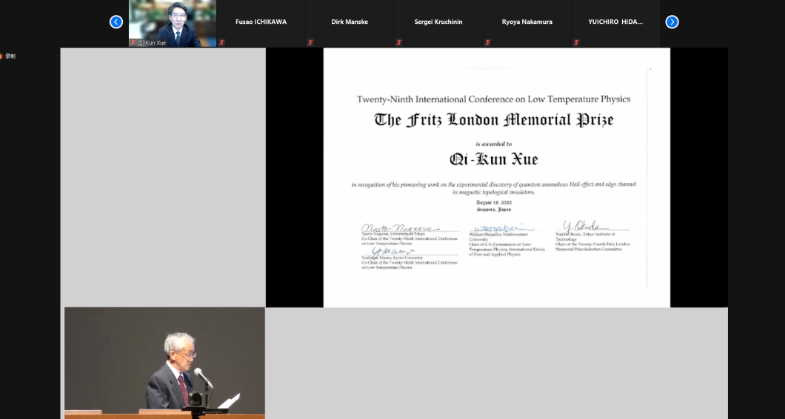Click muted mic icon on Dirk Manske tile
Screen dimensions: 785x419
[x=311, y=43]
